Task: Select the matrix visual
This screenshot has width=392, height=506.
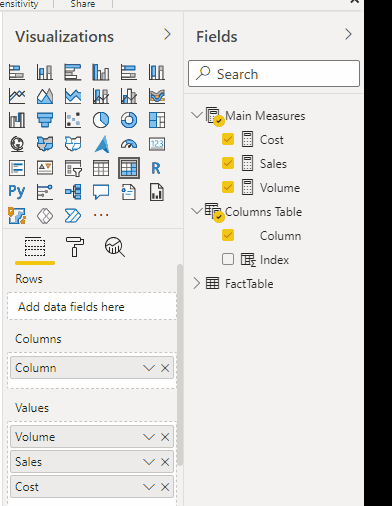Action: click(x=129, y=168)
